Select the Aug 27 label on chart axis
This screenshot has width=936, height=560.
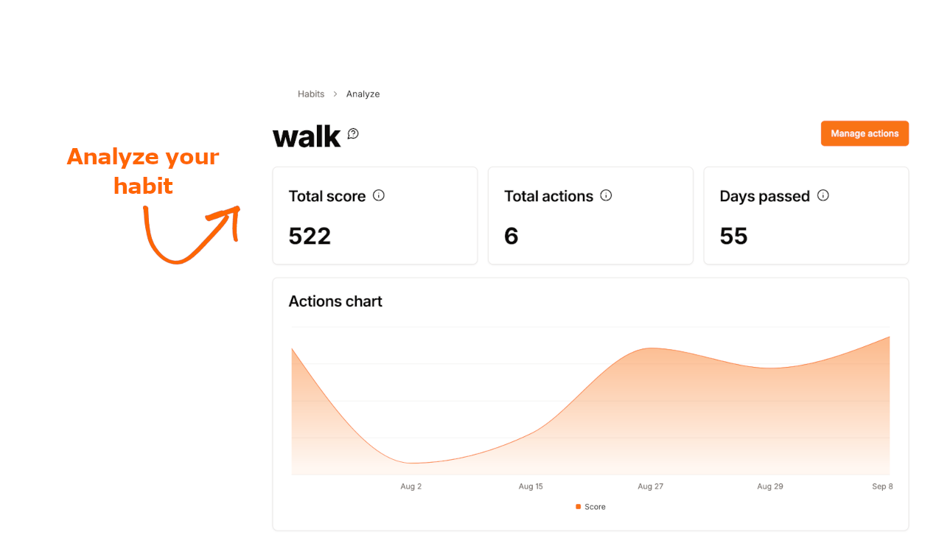[x=650, y=486]
